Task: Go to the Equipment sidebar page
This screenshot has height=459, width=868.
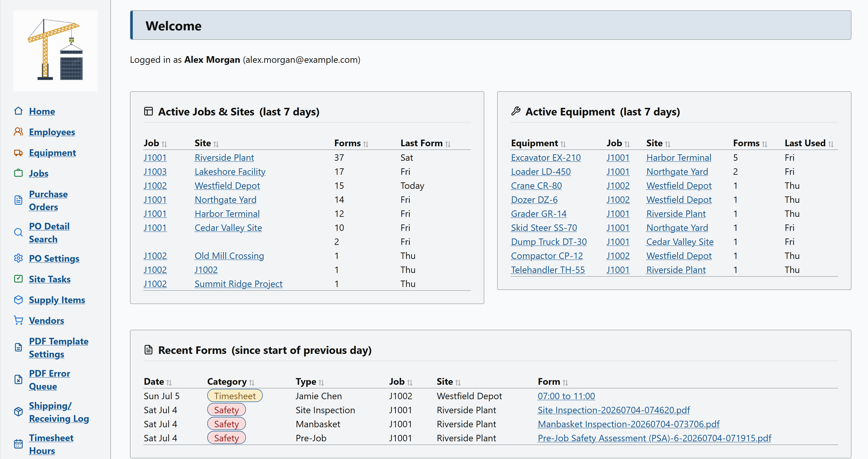Action: (x=52, y=153)
